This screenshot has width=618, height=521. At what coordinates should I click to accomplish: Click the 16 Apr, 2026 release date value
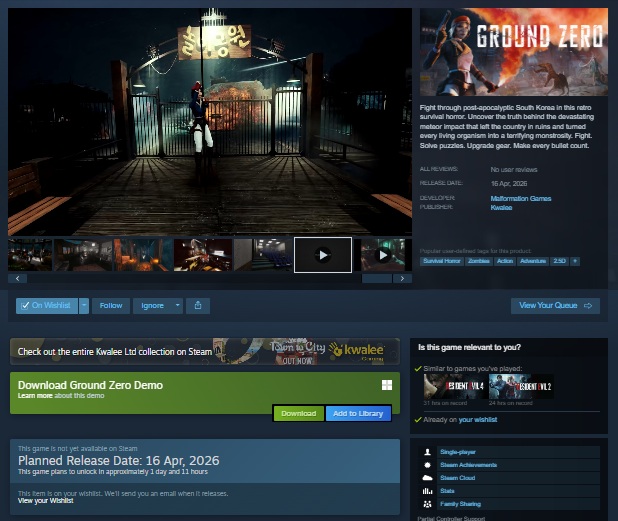coord(509,184)
